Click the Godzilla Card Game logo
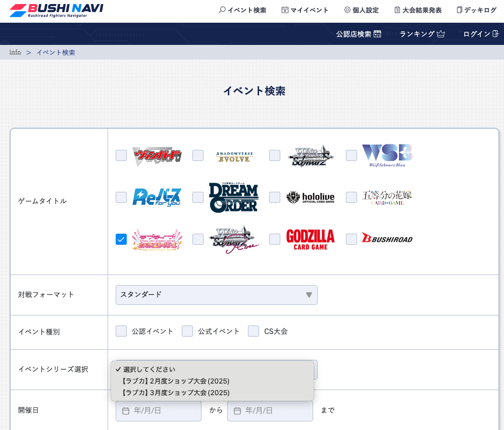This screenshot has width=504, height=430. point(311,240)
